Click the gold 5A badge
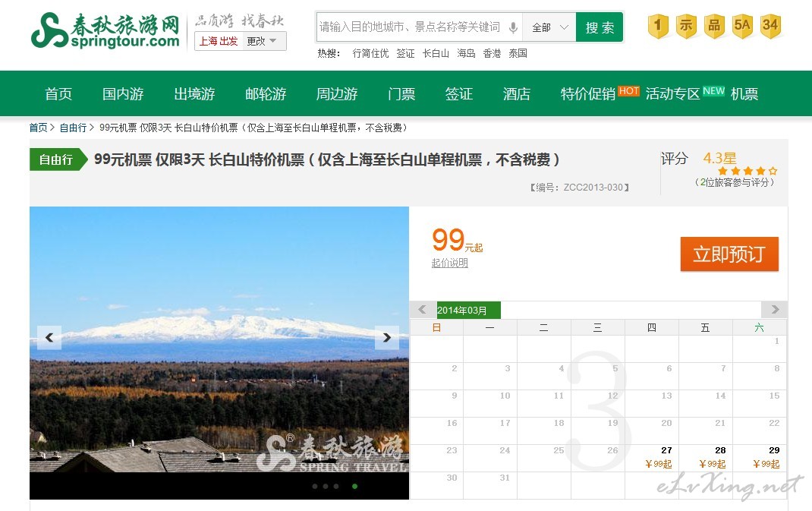This screenshot has height=511, width=812. pos(742,25)
